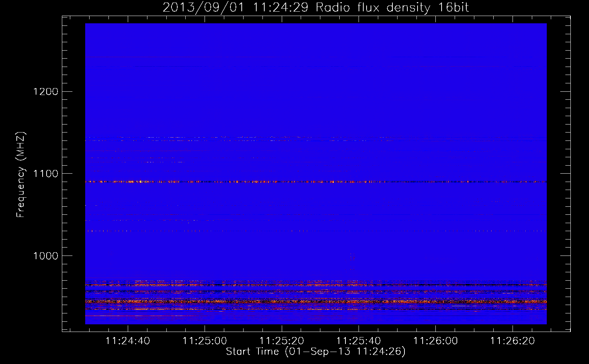
Task: Click the 1200 frequency tick label
Action: point(46,92)
